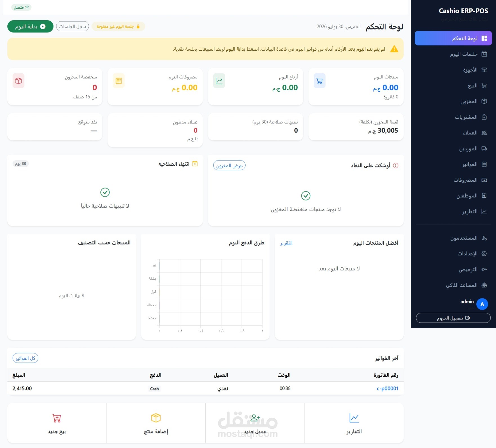Viewport: 496px width, 448px height.
Task: Click the المخزون box icon in sidebar
Action: point(484,101)
